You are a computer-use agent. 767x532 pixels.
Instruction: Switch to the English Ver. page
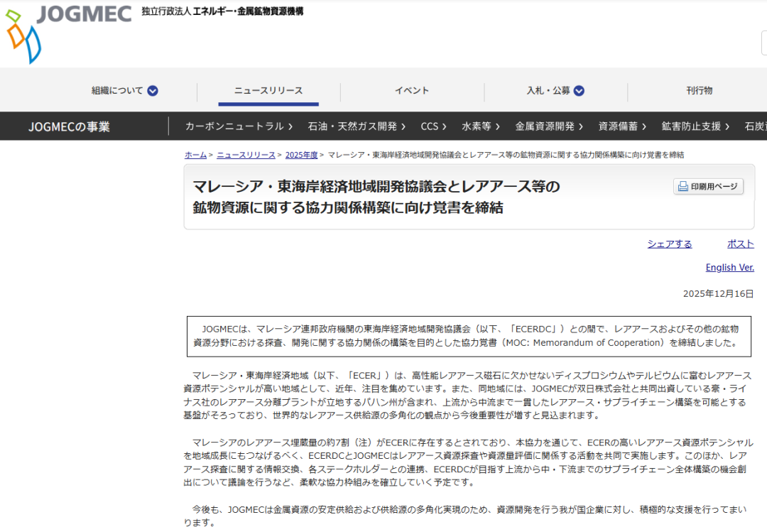(729, 268)
